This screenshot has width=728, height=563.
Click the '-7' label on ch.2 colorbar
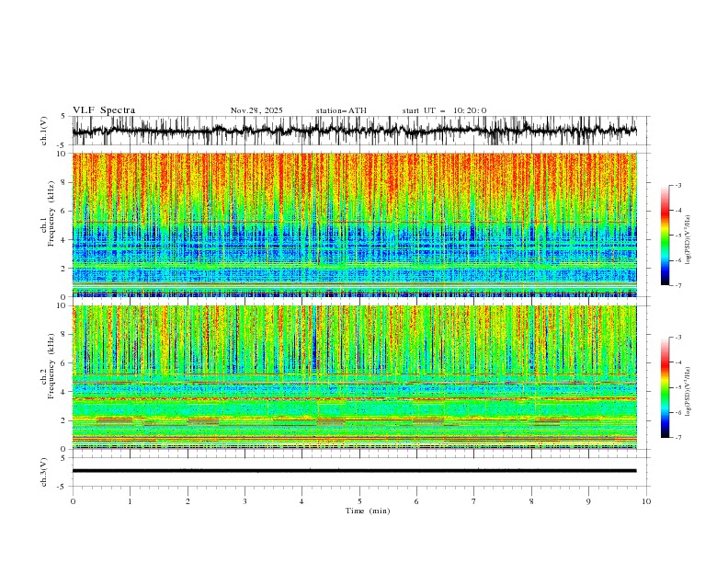(677, 437)
